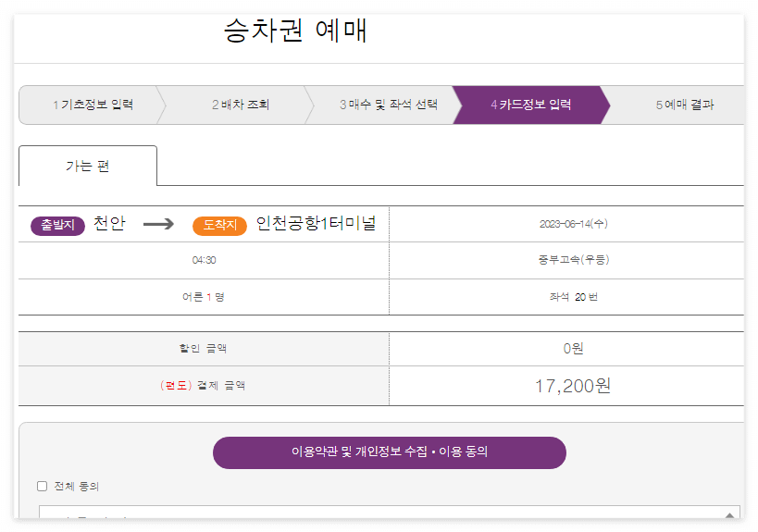Go to step 5 예매 결과

685,105
